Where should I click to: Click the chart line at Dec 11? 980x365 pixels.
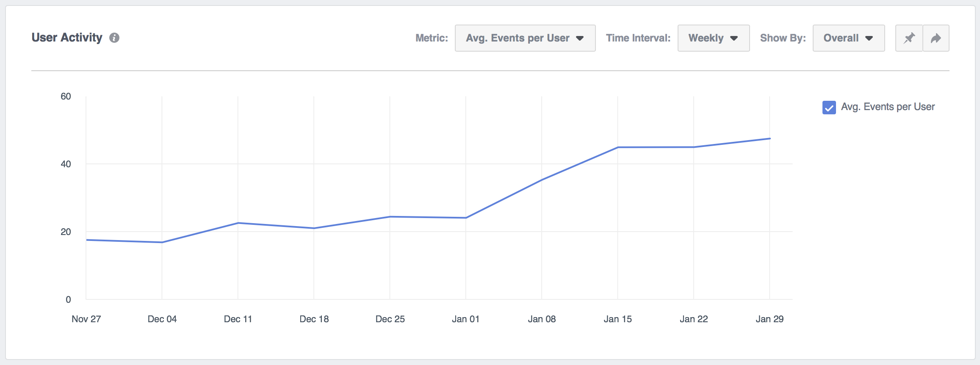238,223
